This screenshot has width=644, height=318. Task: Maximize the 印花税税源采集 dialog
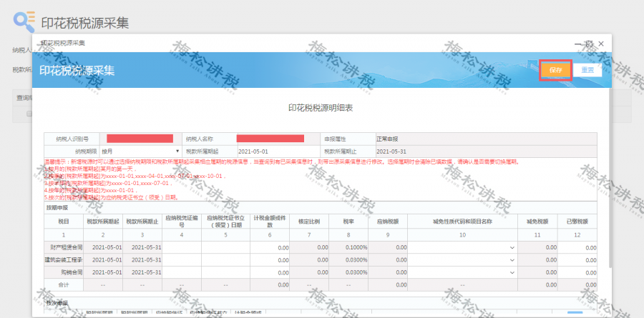pyautogui.click(x=590, y=44)
